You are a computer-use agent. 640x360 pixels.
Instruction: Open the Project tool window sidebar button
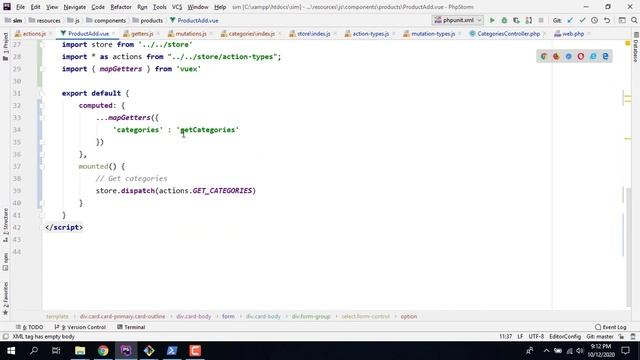(5, 47)
